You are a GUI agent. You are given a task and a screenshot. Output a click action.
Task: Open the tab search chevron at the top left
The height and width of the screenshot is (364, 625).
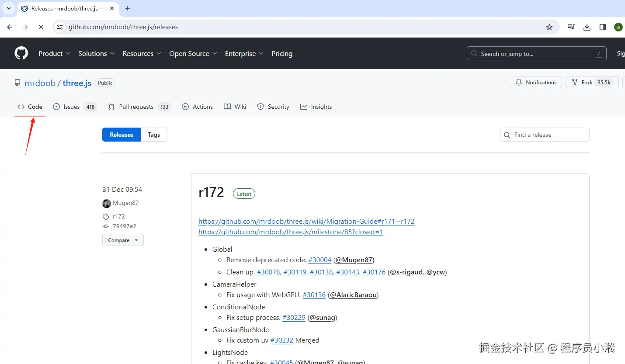coord(8,8)
